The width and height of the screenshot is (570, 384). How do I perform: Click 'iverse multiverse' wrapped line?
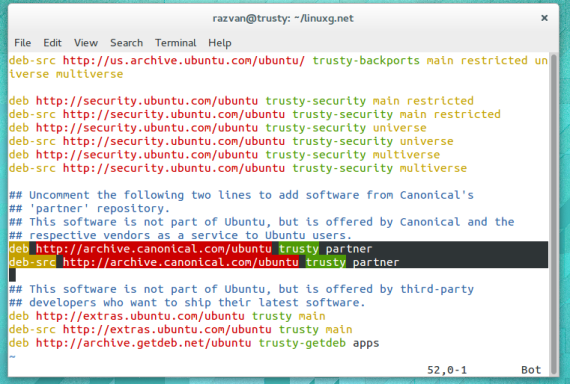(x=66, y=74)
